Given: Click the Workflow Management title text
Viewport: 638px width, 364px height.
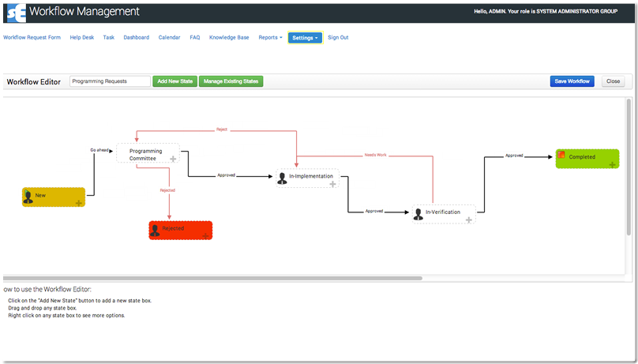Looking at the screenshot, I should pyautogui.click(x=84, y=11).
